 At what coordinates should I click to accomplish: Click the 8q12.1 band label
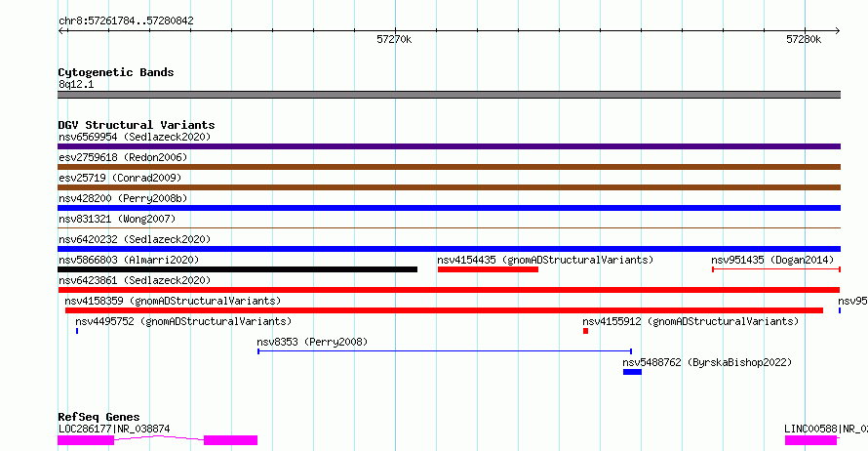(76, 84)
